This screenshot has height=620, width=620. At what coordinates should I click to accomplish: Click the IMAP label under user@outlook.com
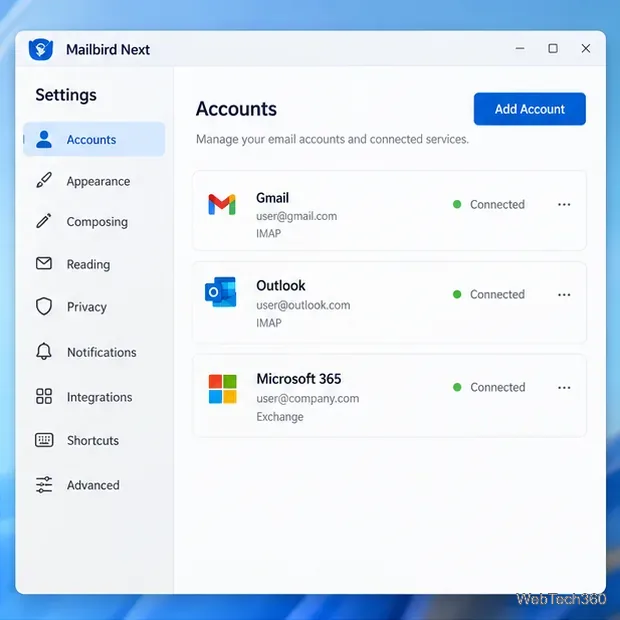pyautogui.click(x=269, y=323)
